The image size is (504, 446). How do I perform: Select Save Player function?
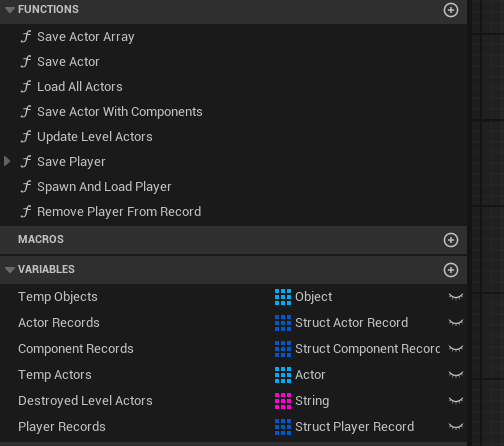[x=71, y=162]
